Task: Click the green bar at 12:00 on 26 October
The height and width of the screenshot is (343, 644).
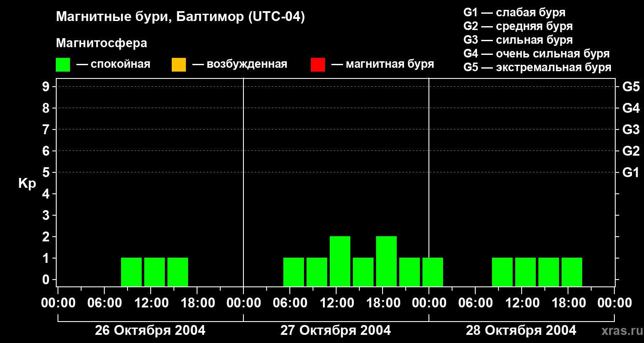Action: (155, 272)
